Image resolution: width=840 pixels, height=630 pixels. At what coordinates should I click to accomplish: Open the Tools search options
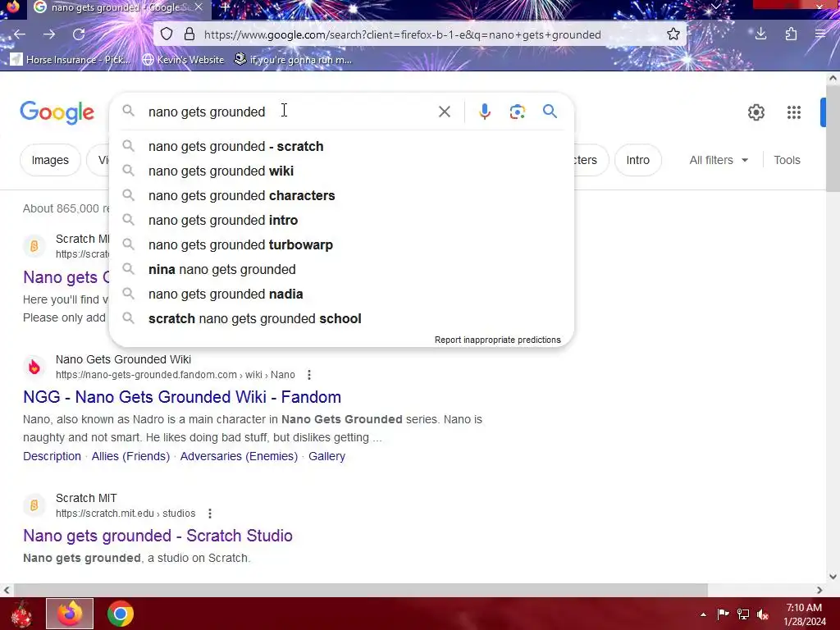point(787,160)
